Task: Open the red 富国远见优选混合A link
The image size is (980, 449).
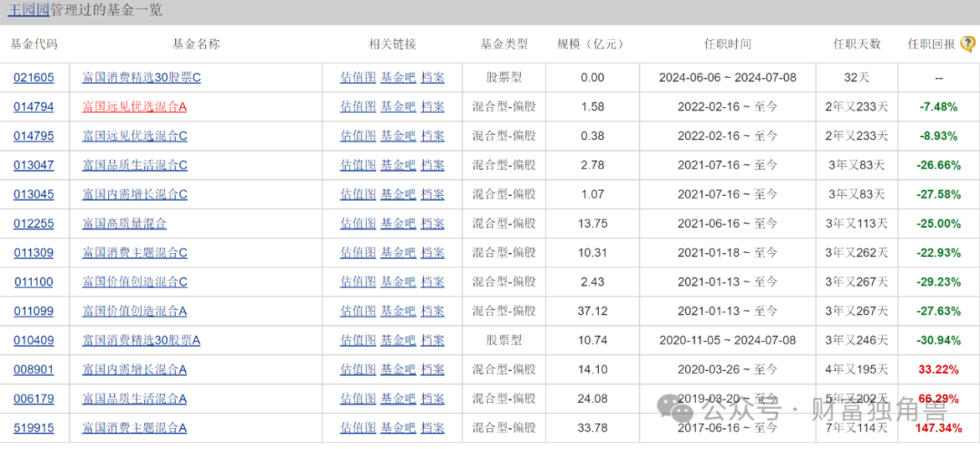Action: 134,107
